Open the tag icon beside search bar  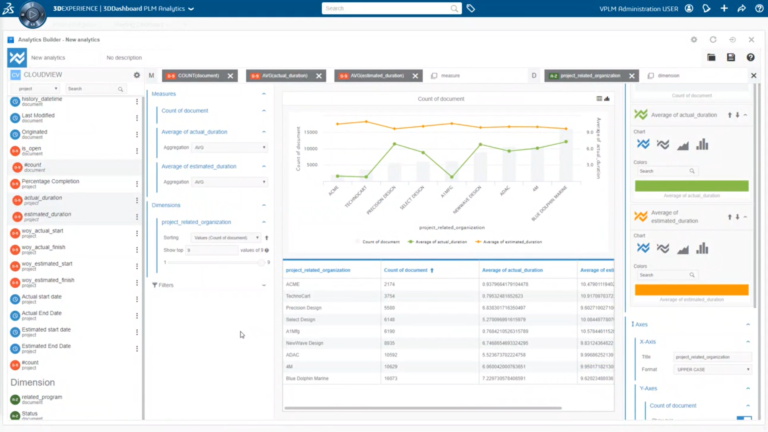tap(471, 8)
